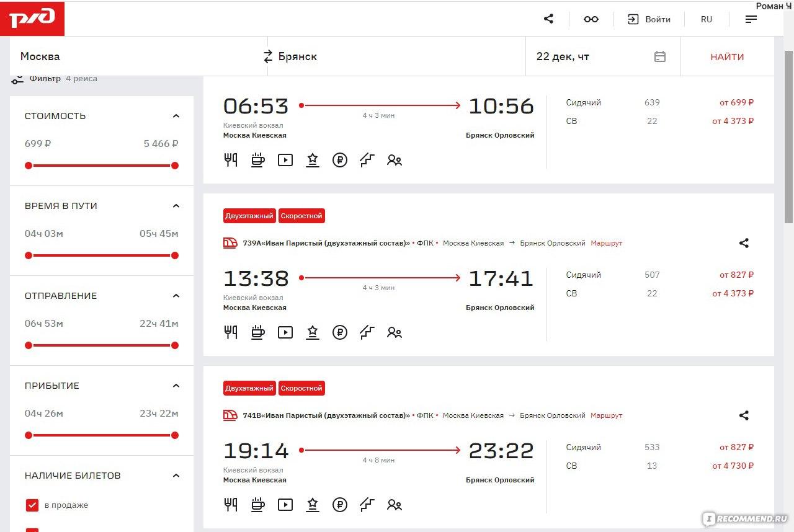Image resolution: width=794 pixels, height=532 pixels.
Task: Click the left handle of Стоимость slider
Action: pos(29,166)
